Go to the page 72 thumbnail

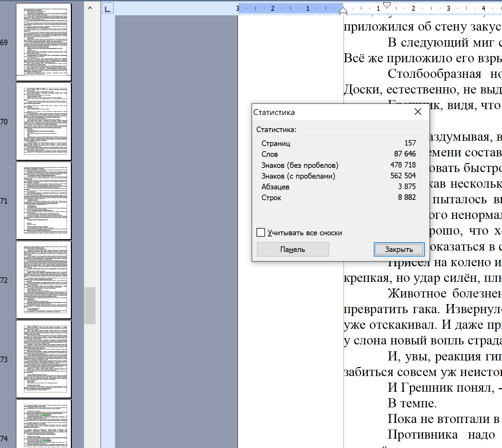pos(44,280)
